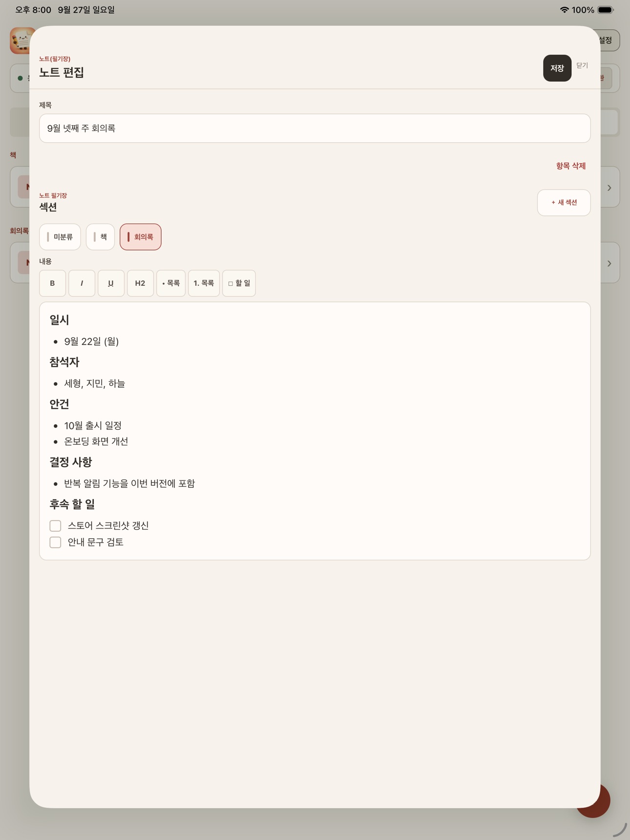This screenshot has width=630, height=840.
Task: Click the 일시 heading in the note
Action: 60,320
